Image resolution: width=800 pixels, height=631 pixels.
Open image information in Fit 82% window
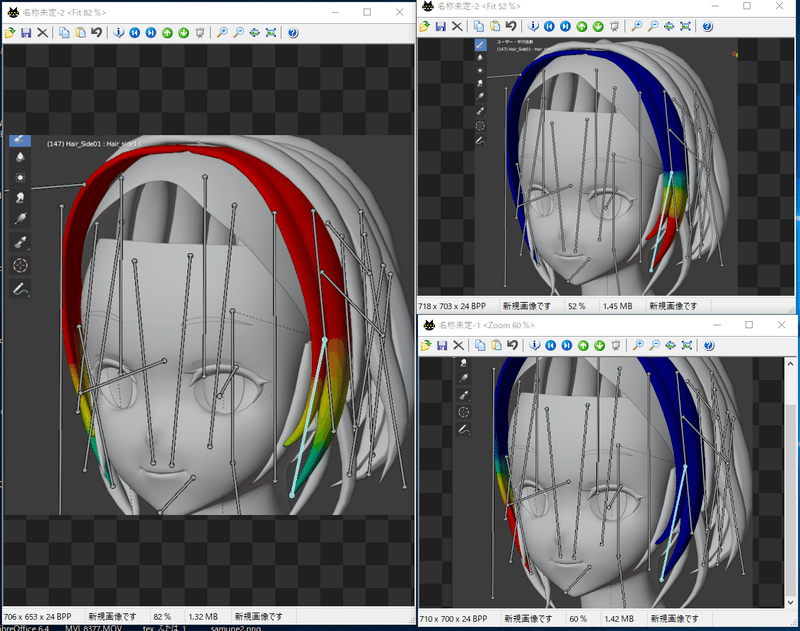(x=119, y=33)
